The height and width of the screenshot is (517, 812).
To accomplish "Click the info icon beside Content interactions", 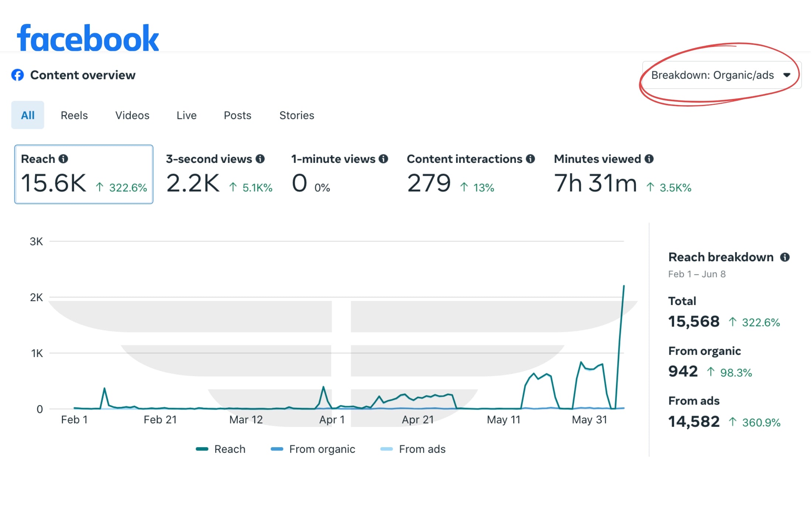I will [x=530, y=159].
